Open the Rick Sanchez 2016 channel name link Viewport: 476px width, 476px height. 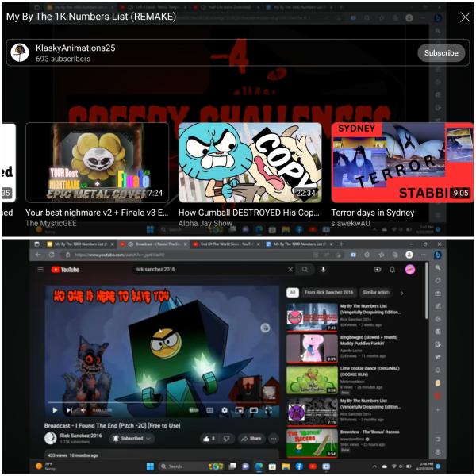(x=81, y=436)
